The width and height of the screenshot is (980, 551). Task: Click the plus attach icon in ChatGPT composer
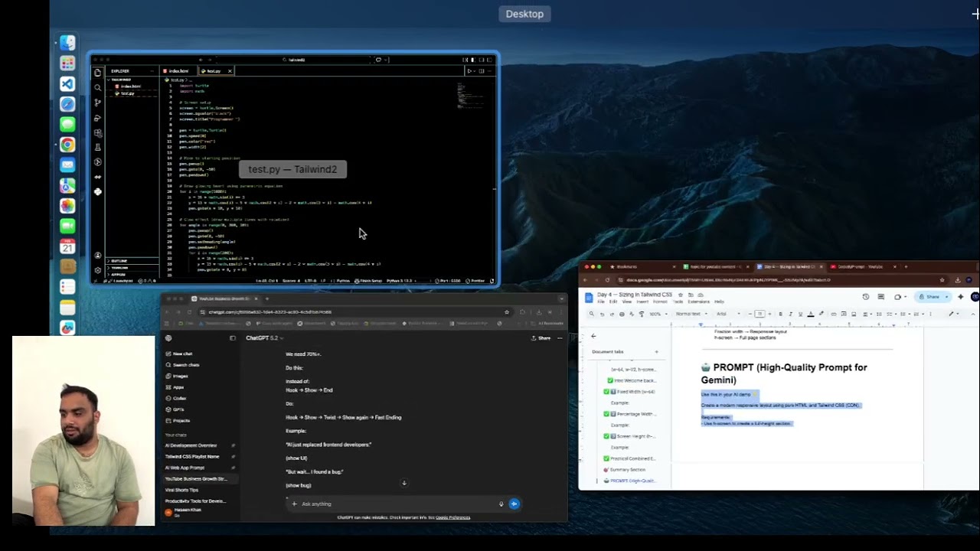coord(294,504)
